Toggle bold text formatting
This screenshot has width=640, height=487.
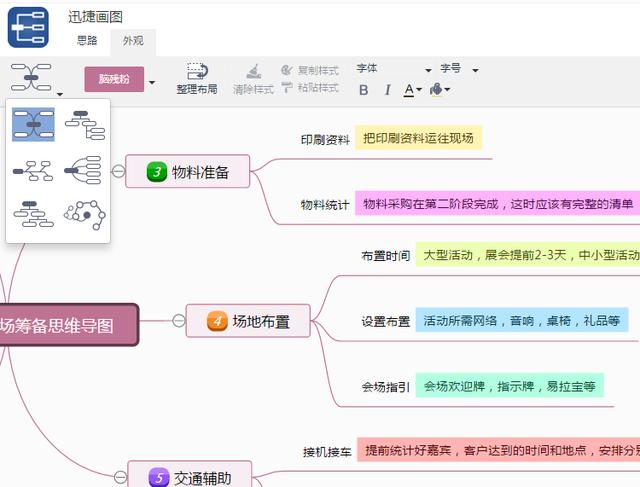pyautogui.click(x=363, y=90)
